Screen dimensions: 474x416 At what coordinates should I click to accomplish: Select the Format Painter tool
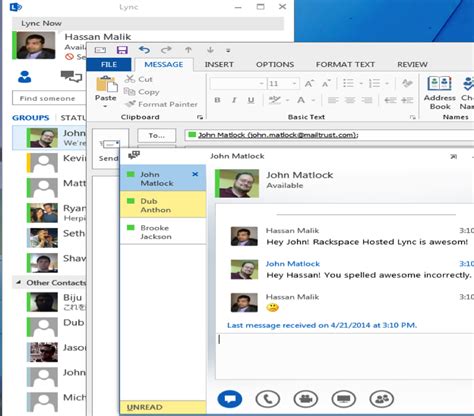[161, 104]
